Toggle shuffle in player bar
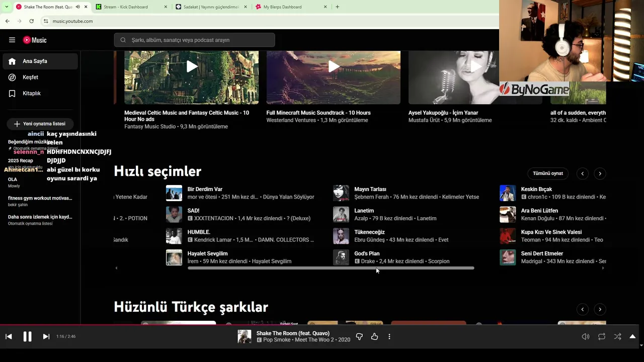This screenshot has width=644, height=362. point(617,336)
